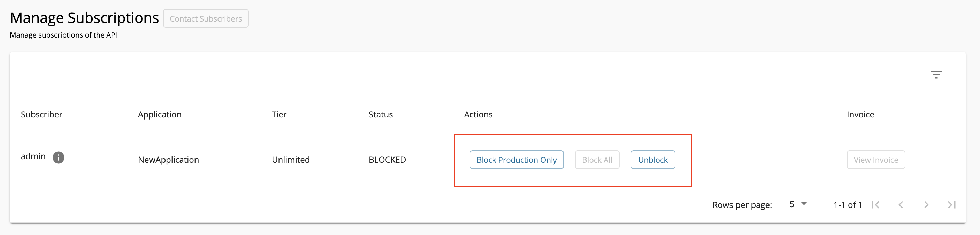Open the table filter icon
980x235 pixels.
(x=936, y=74)
